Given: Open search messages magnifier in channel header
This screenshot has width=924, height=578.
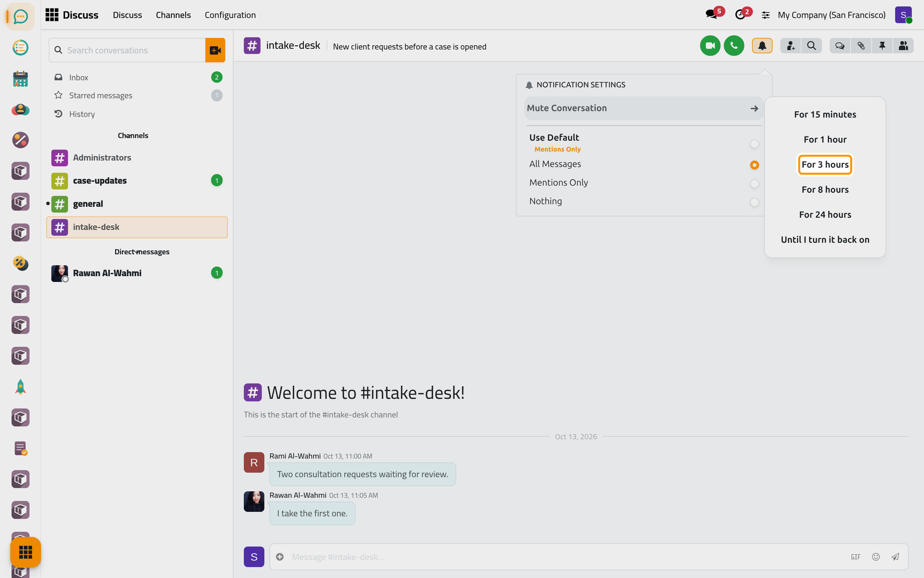Looking at the screenshot, I should [811, 46].
